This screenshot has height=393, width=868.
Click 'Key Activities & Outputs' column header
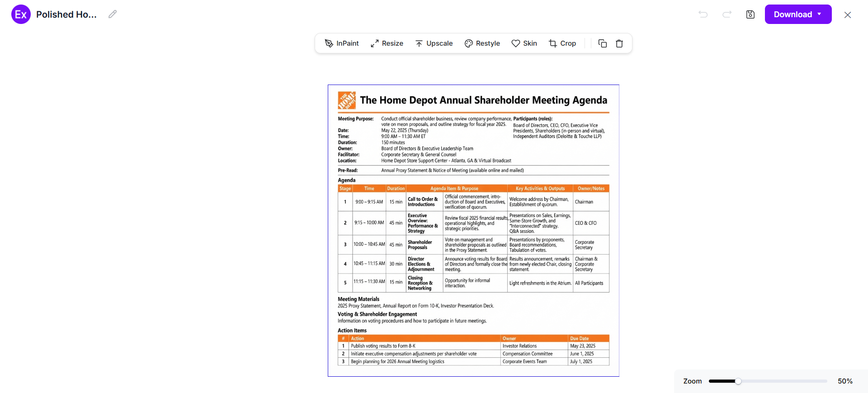[540, 189]
